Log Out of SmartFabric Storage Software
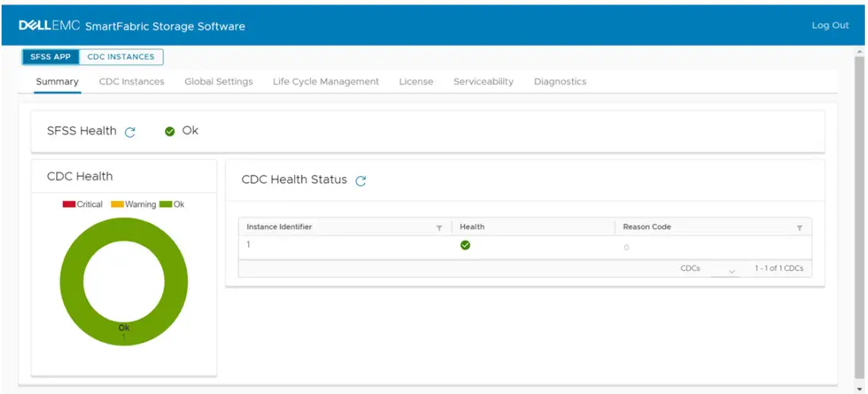868x394 pixels. pyautogui.click(x=831, y=25)
